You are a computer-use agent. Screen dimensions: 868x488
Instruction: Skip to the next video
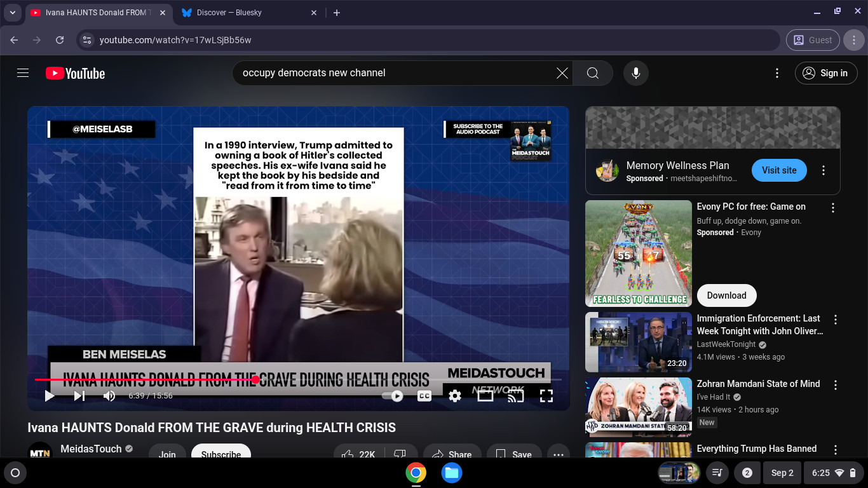coord(79,396)
